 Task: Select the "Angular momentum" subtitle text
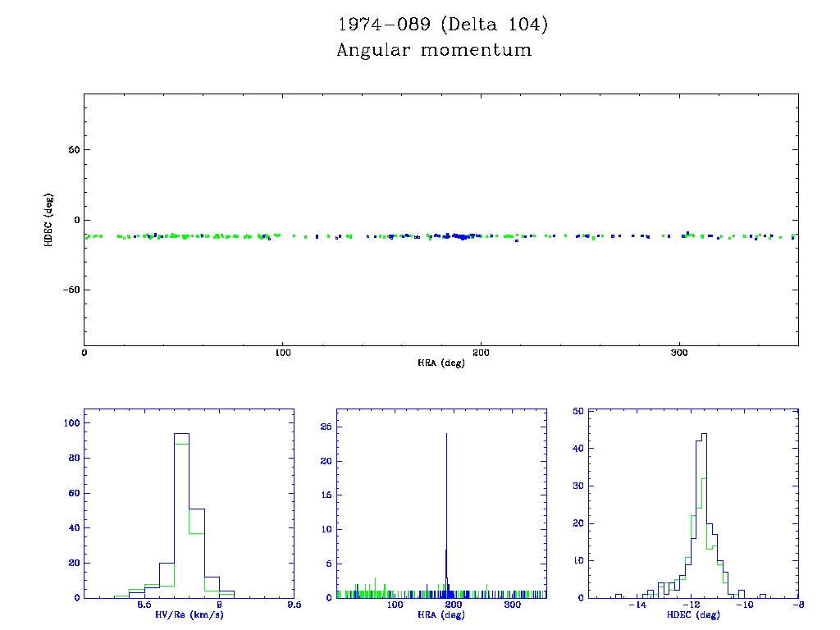[434, 50]
